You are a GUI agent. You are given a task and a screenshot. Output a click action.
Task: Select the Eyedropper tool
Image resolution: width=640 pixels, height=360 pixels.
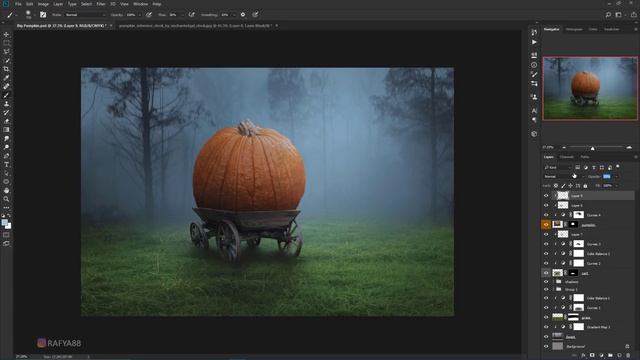6,78
